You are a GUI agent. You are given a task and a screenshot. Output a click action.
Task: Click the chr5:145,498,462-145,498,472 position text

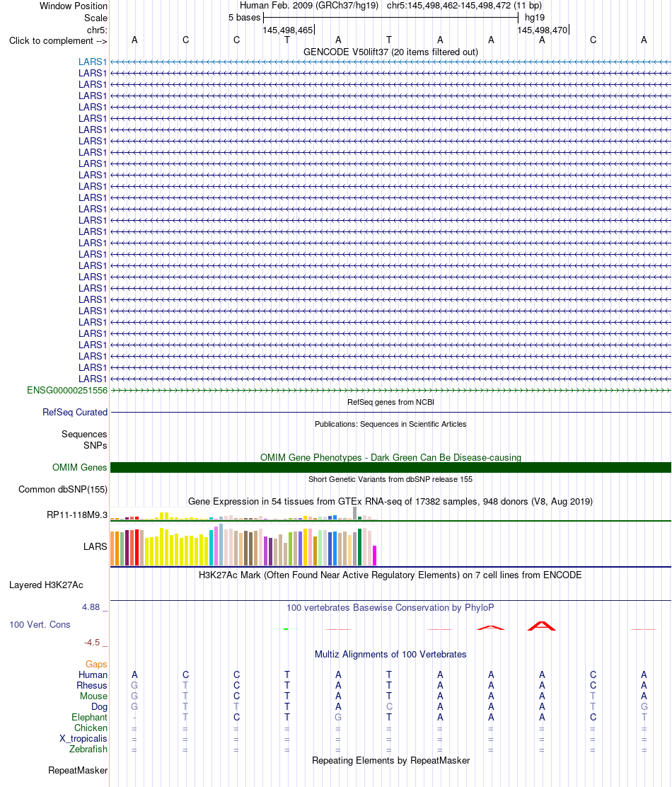point(464,6)
